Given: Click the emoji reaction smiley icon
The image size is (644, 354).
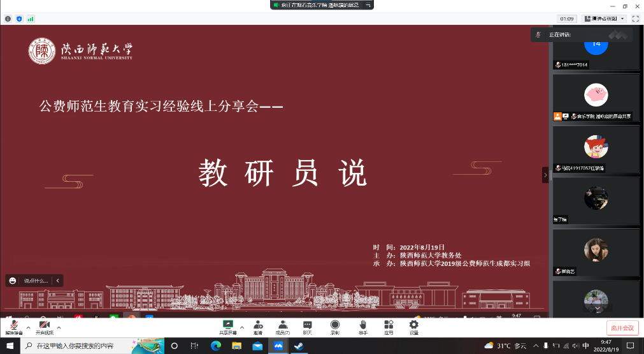Looking at the screenshot, I should point(13,281).
